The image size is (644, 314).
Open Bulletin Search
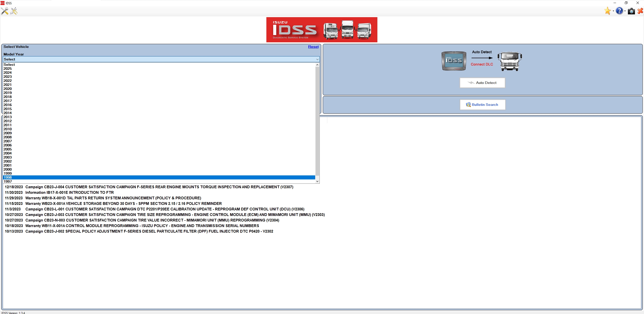point(482,105)
